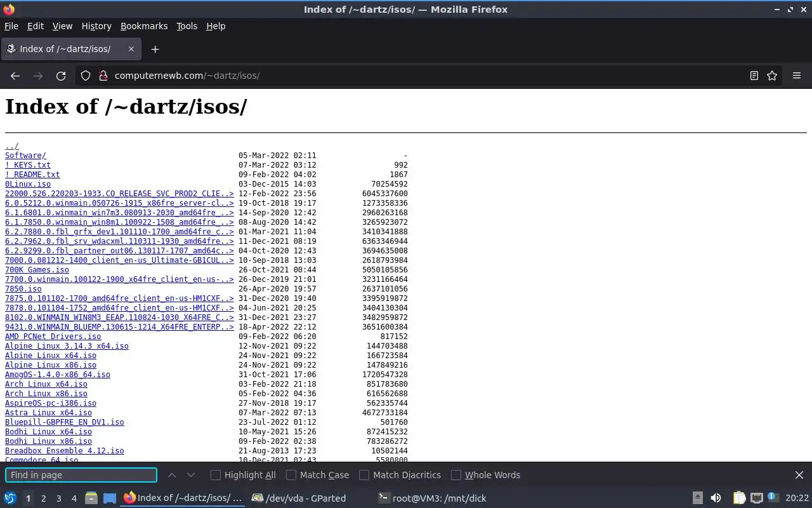Image resolution: width=812 pixels, height=508 pixels.
Task: Go back to the previous page
Action: [15, 76]
